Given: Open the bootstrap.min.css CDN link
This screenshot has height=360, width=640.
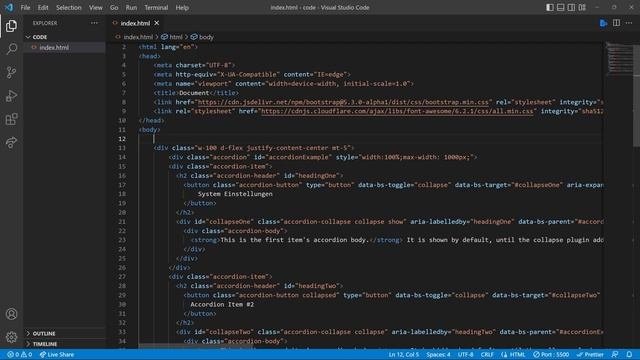Looking at the screenshot, I should [x=343, y=102].
